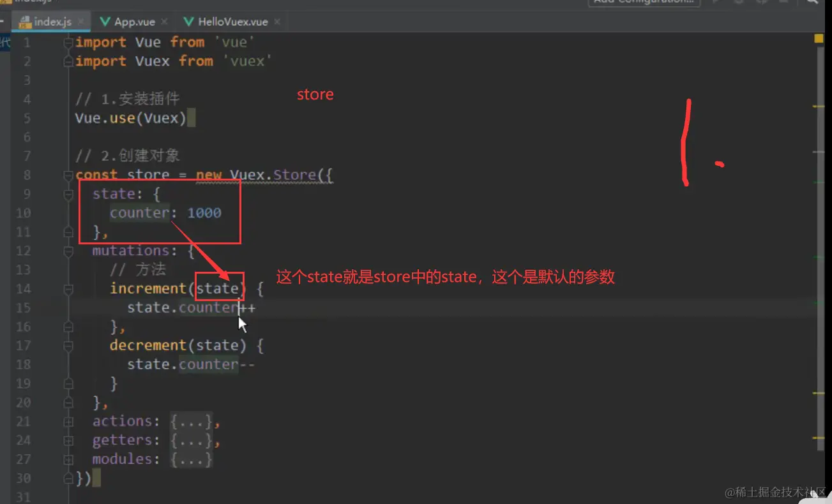Click the 'new' keyword on line 8

[208, 175]
